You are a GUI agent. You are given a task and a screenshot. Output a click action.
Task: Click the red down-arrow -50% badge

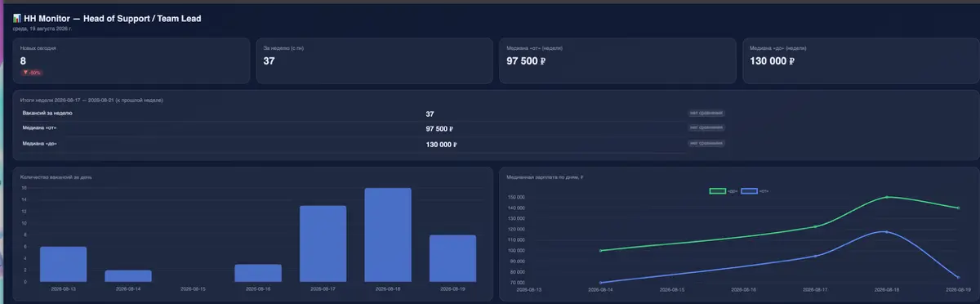(32, 73)
